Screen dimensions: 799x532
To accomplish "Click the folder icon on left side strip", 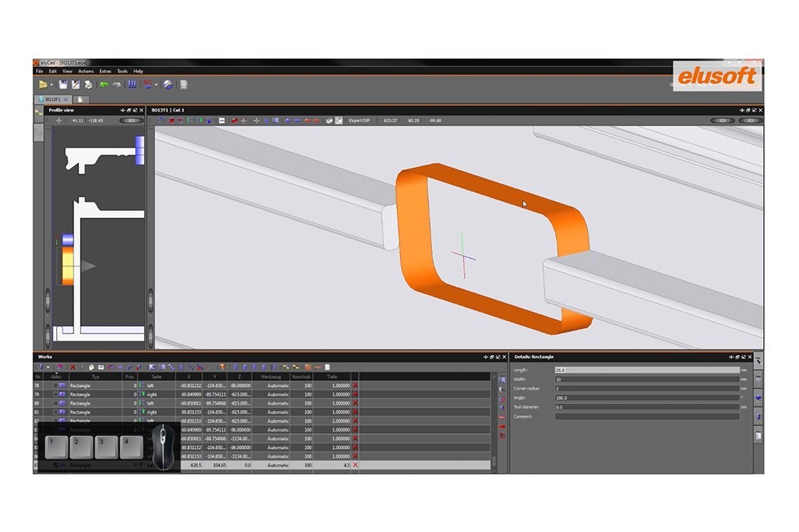I will 39,112.
